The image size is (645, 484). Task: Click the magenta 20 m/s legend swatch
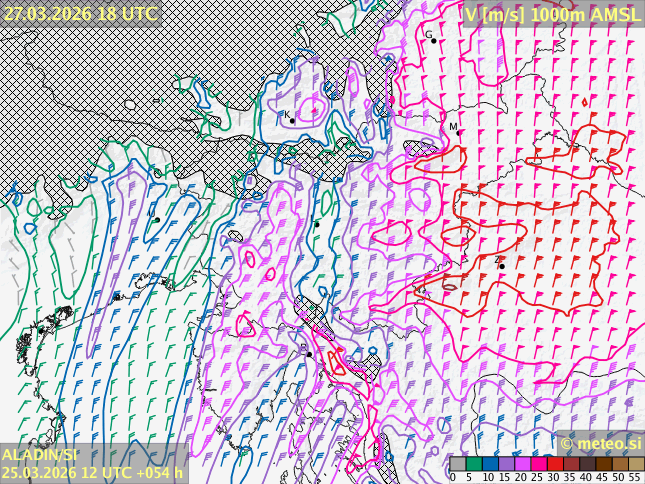click(x=522, y=463)
